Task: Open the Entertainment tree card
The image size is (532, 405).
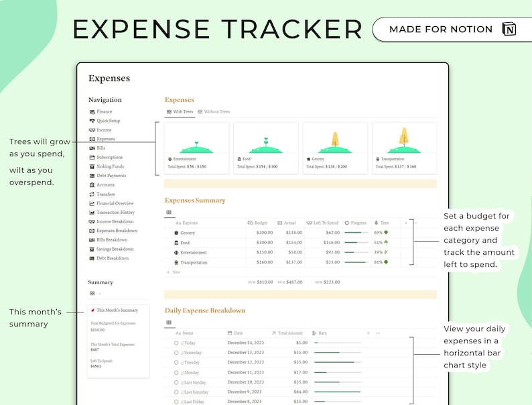Action: pos(197,148)
